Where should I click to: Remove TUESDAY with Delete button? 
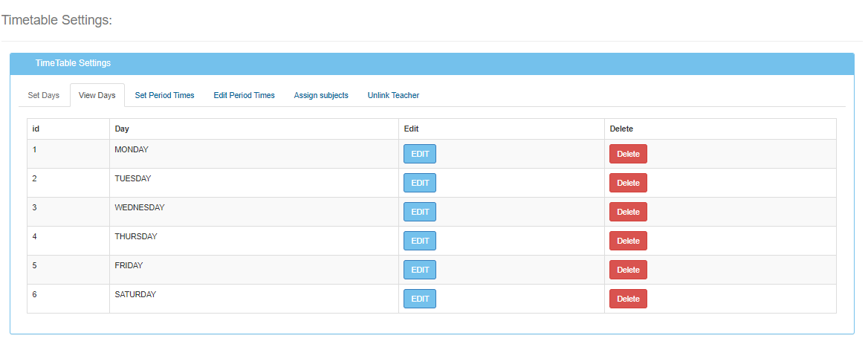pos(628,183)
